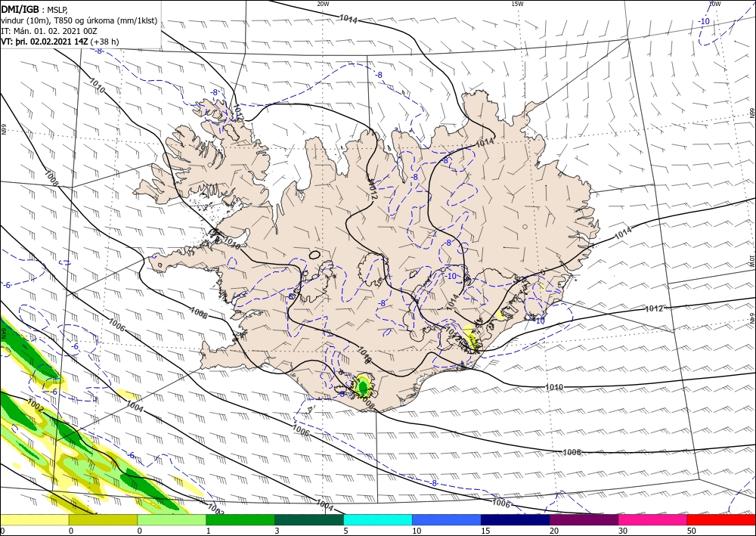Screen dimensions: 756x536
Task: Pick the medium green 1 mm swatch
Action: [240, 520]
